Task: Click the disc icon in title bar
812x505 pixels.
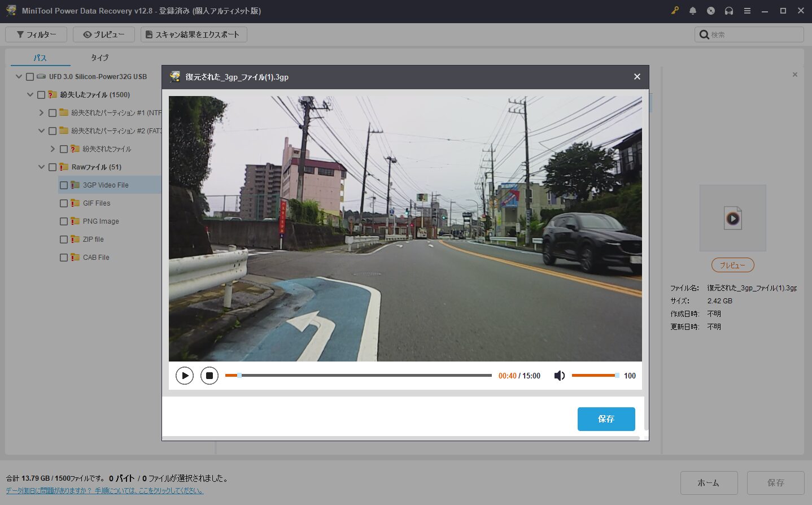Action: pyautogui.click(x=711, y=11)
